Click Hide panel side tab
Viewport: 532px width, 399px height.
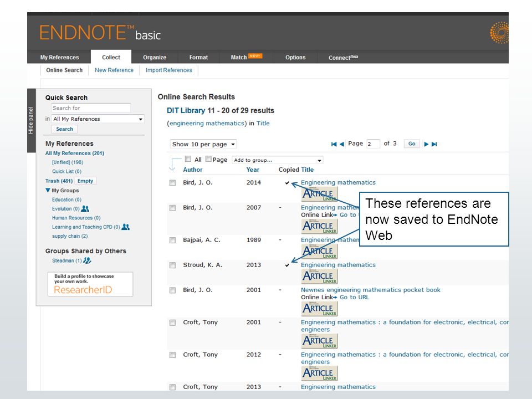coord(31,120)
